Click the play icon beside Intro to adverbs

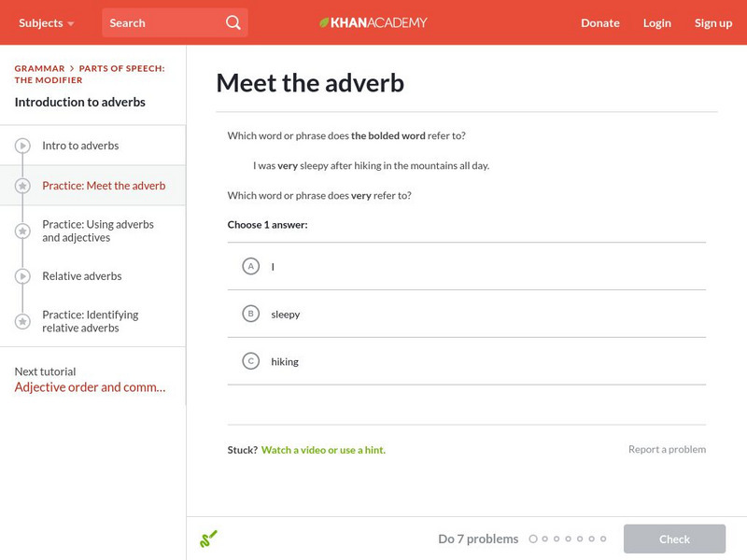point(21,145)
